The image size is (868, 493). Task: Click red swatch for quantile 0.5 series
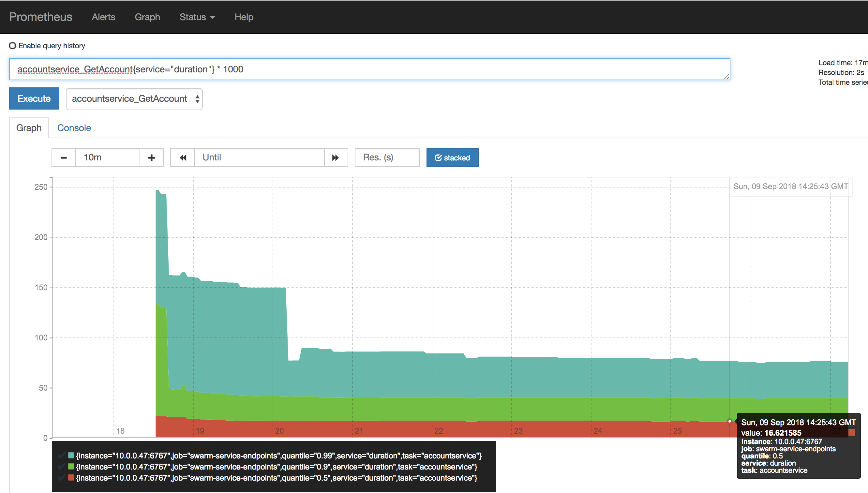click(71, 477)
